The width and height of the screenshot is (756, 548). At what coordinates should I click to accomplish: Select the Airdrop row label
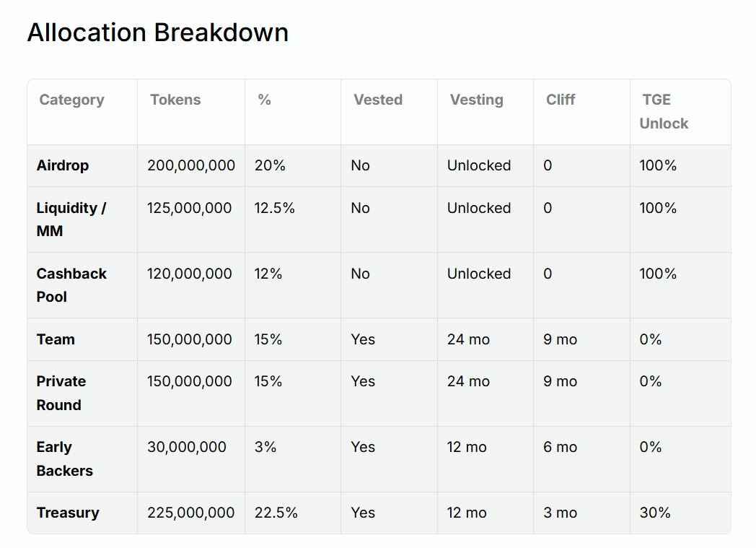(x=63, y=165)
